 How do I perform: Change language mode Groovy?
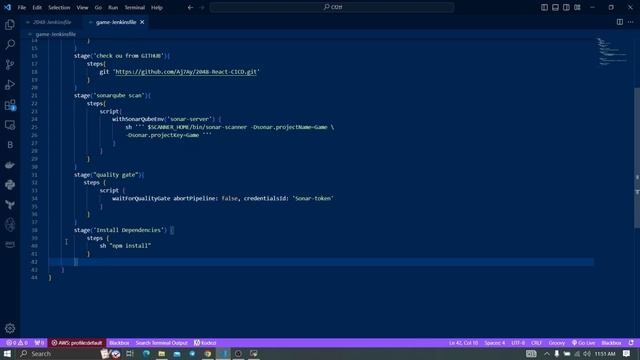click(x=557, y=343)
